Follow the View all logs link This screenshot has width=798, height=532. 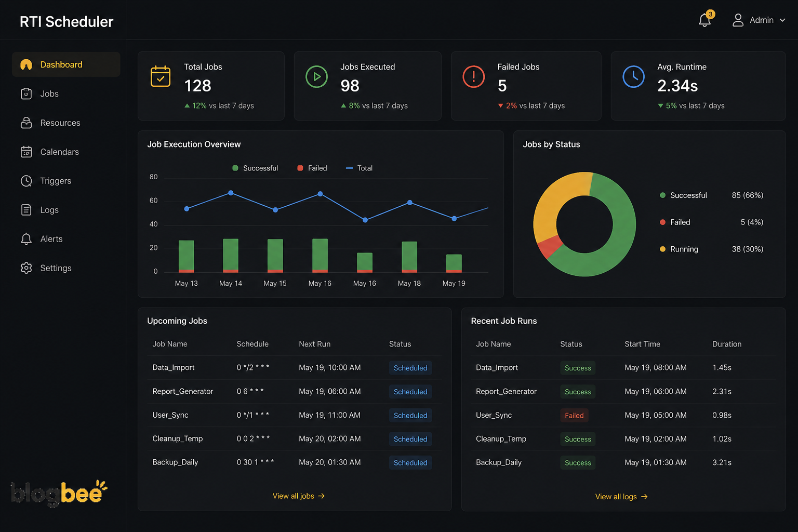click(x=621, y=497)
